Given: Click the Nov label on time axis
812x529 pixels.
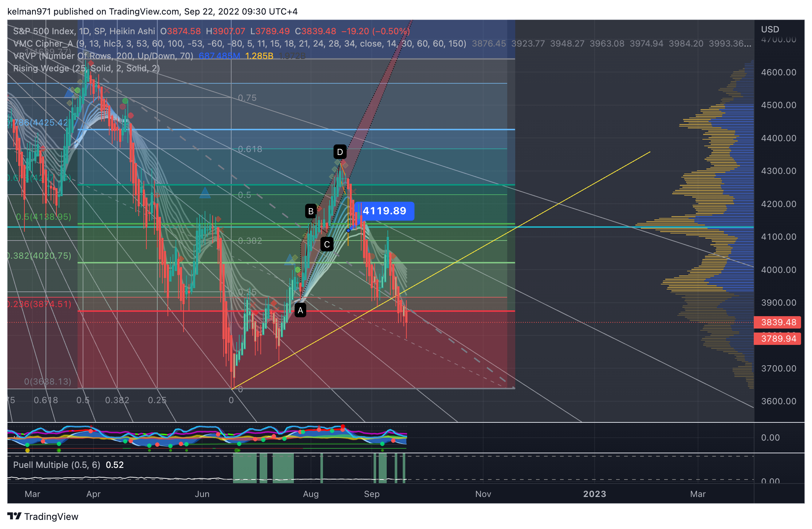Looking at the screenshot, I should (x=483, y=494).
